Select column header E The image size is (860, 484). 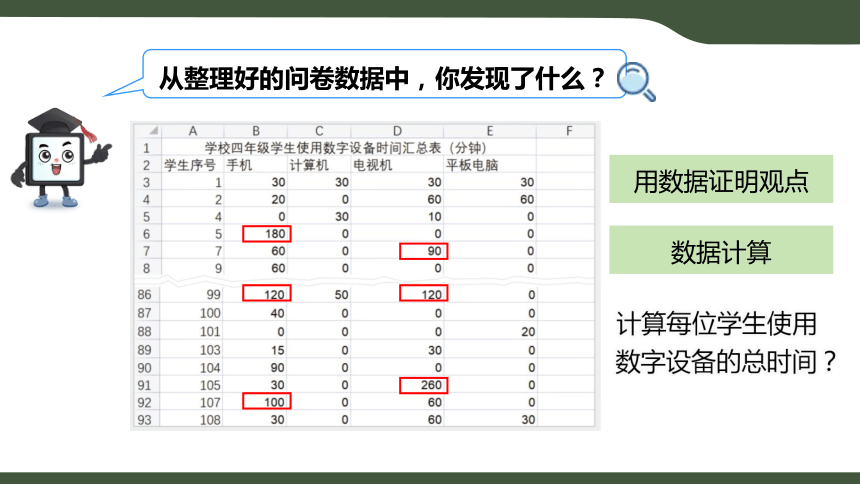[490, 131]
